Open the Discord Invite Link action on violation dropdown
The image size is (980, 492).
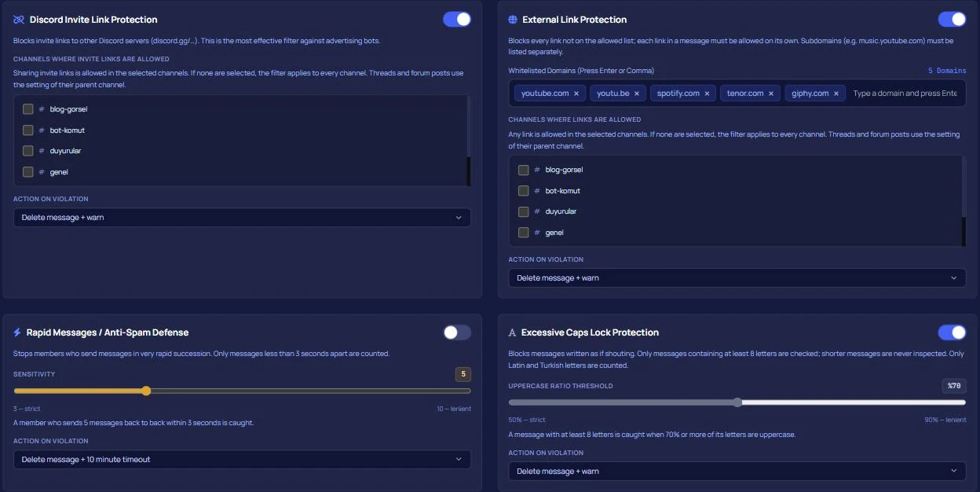pyautogui.click(x=242, y=218)
